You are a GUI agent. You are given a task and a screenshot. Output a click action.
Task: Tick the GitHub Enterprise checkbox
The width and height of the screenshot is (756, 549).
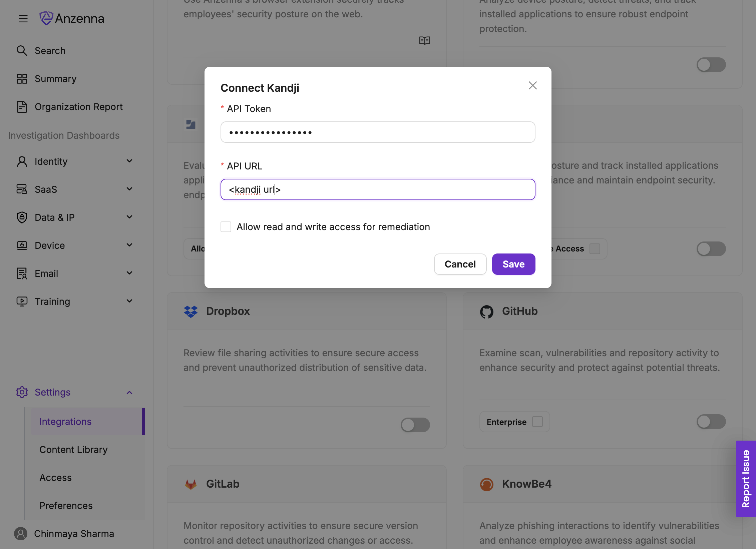tap(537, 422)
